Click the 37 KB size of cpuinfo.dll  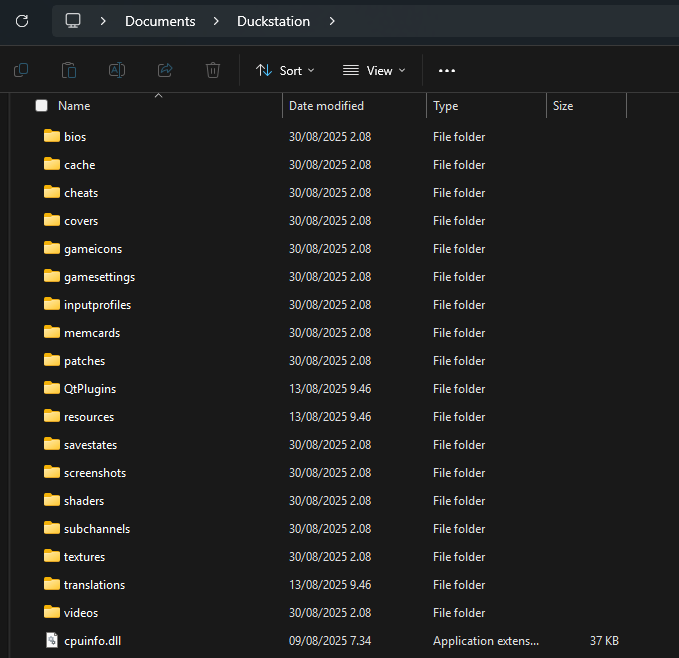coord(604,641)
